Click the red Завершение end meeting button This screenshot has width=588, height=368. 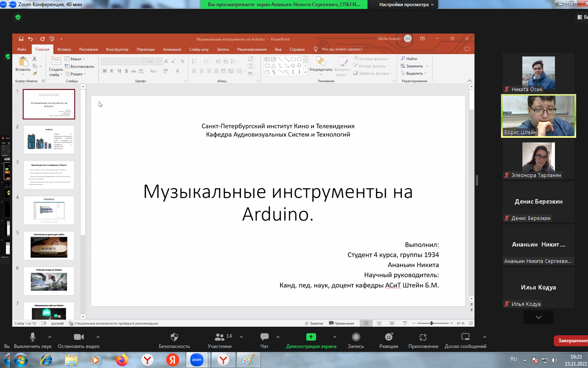pos(571,340)
